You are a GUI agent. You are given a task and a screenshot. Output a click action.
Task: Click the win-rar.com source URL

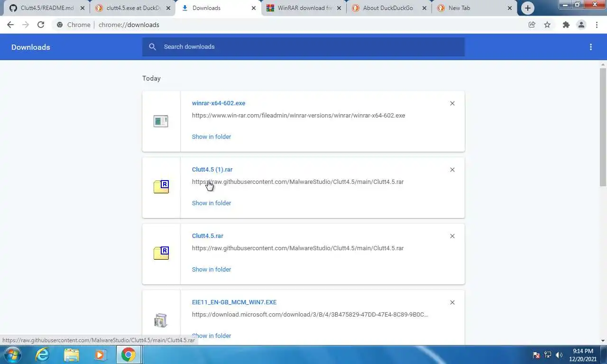pyautogui.click(x=298, y=115)
